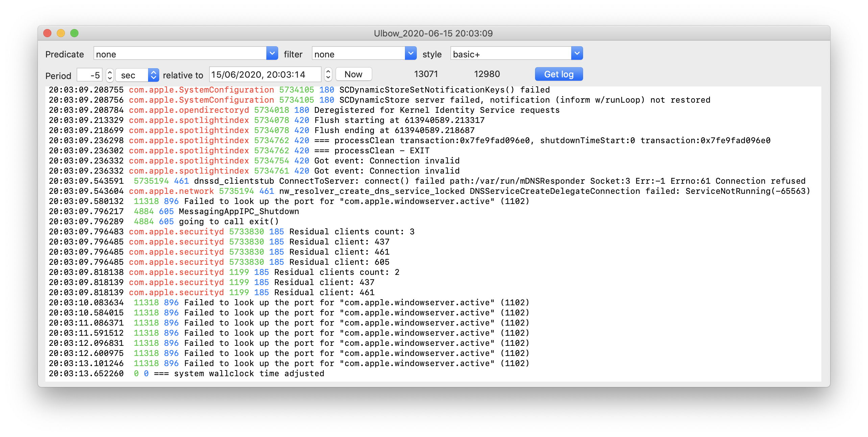Open the filter dropdown arrow
Image resolution: width=868 pixels, height=437 pixels.
click(x=410, y=53)
